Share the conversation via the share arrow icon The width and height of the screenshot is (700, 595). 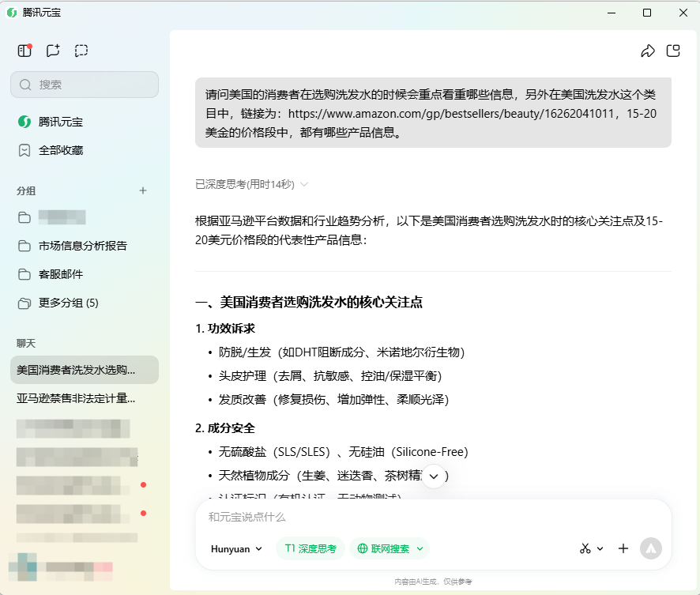point(649,50)
